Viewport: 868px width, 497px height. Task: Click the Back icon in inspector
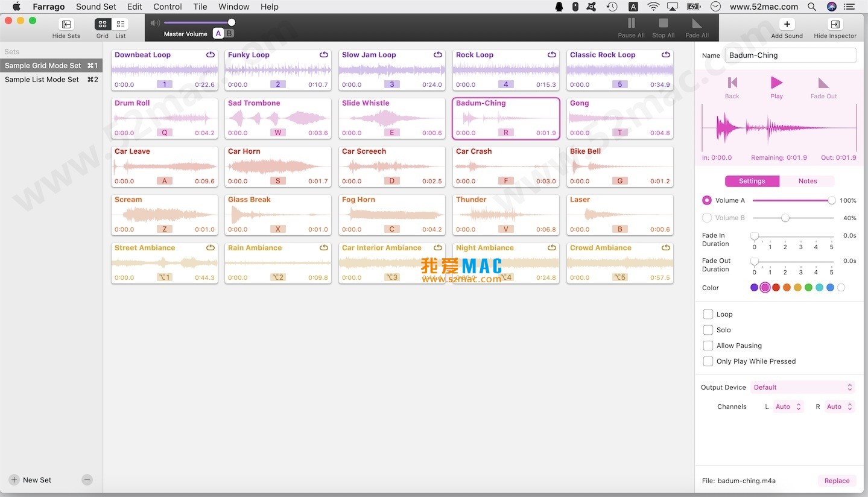[732, 83]
